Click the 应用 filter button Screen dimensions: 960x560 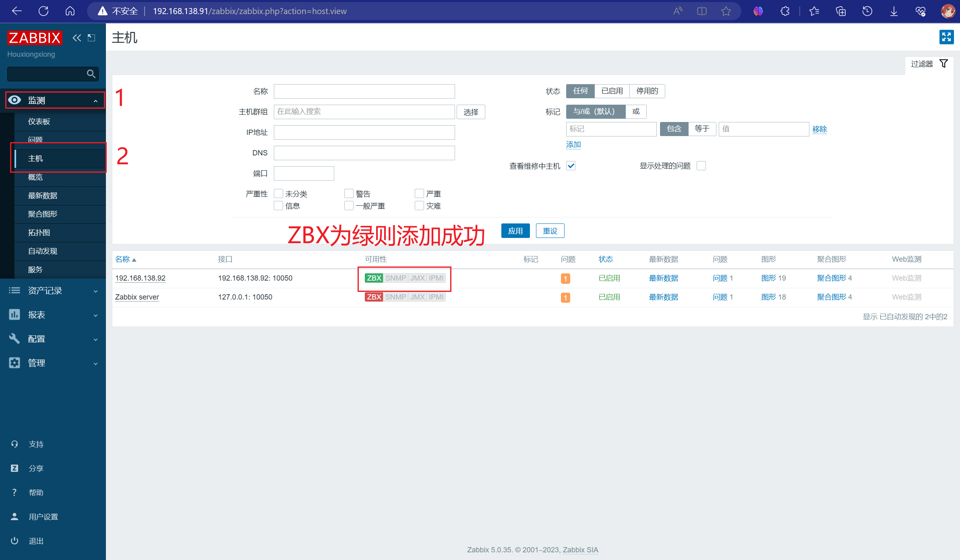tap(515, 231)
